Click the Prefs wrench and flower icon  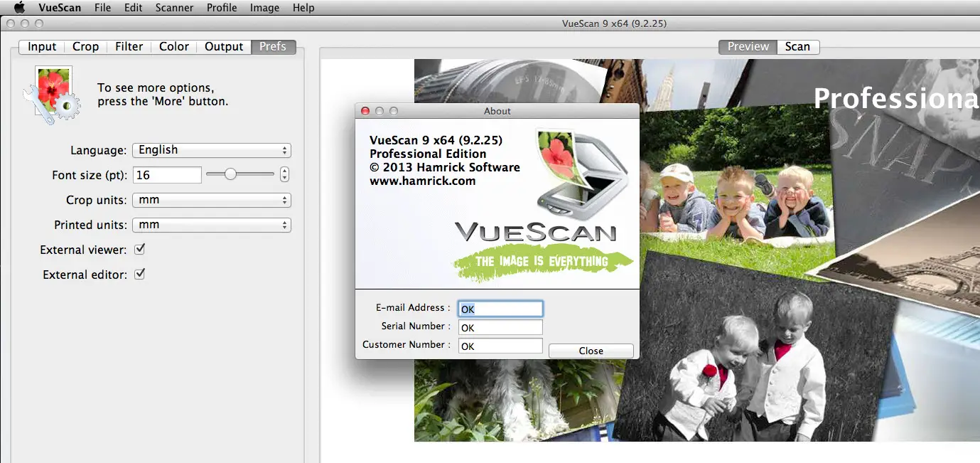[51, 95]
